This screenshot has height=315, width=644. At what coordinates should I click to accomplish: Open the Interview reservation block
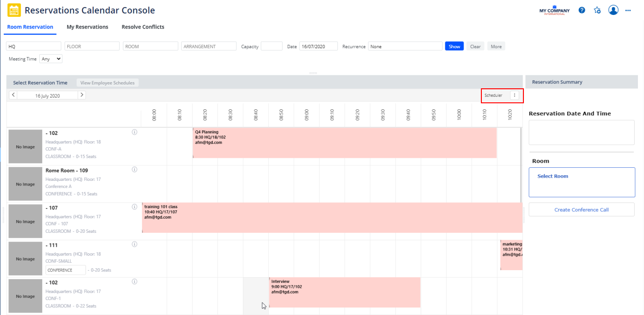(x=344, y=293)
